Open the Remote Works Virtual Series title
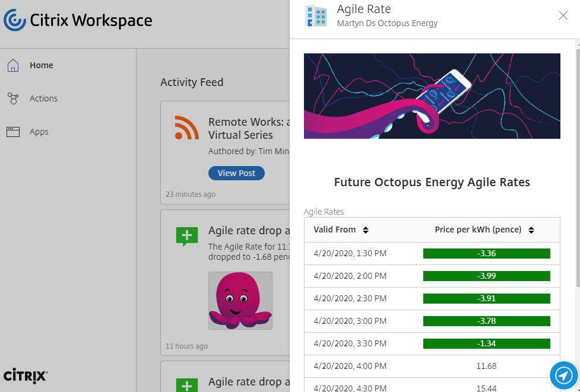The width and height of the screenshot is (580, 392). tap(249, 128)
